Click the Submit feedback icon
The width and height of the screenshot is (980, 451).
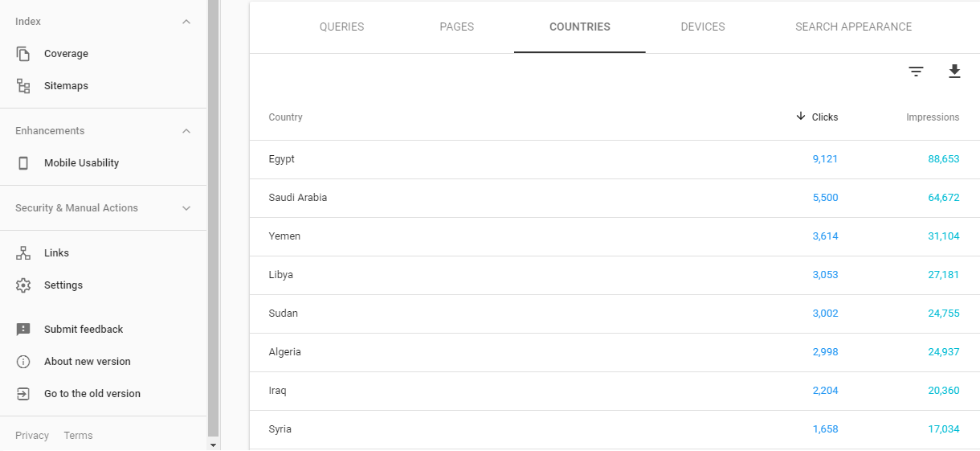[x=23, y=330]
